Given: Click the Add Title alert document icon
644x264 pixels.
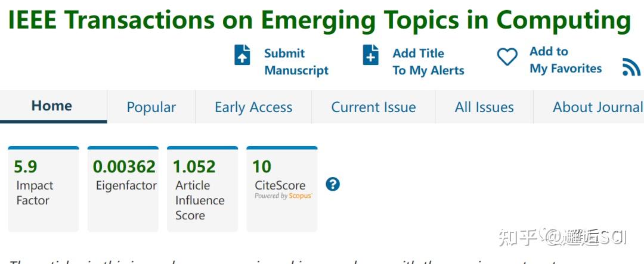Looking at the screenshot, I should click(371, 55).
